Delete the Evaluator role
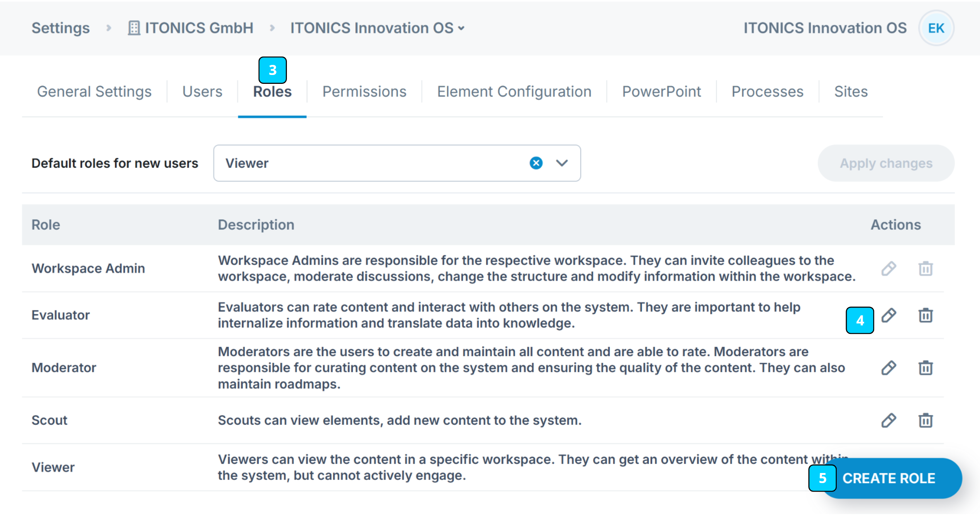This screenshot has width=980, height=519. pyautogui.click(x=925, y=315)
